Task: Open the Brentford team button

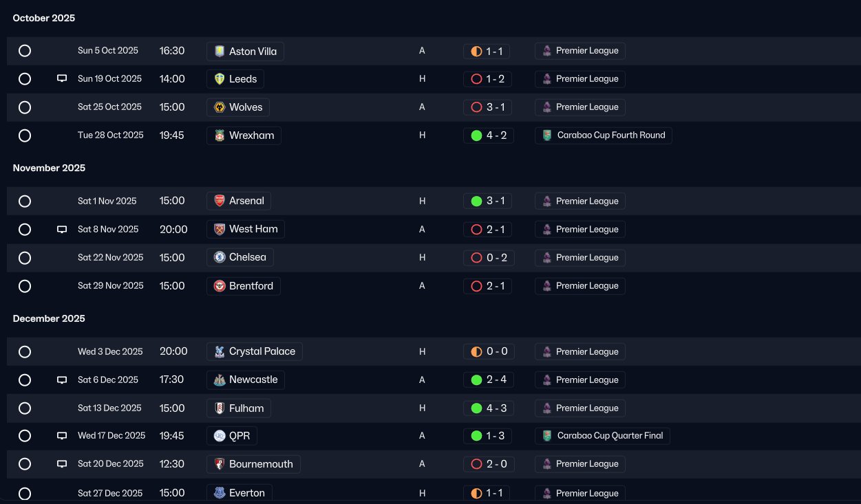Action: pyautogui.click(x=244, y=286)
